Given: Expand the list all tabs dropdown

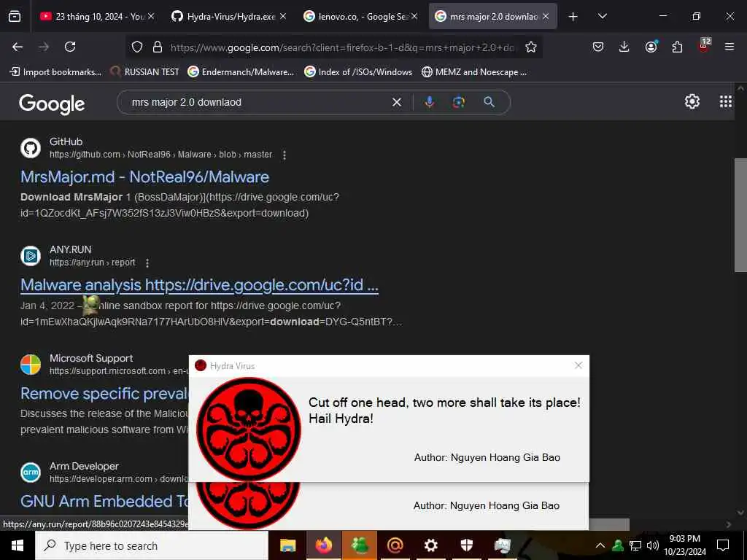Looking at the screenshot, I should click(x=602, y=16).
